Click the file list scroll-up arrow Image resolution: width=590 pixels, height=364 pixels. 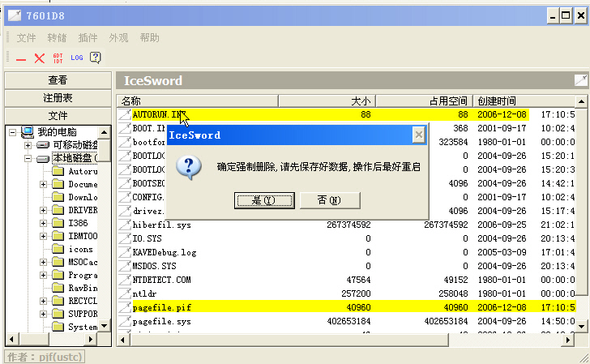tap(581, 101)
